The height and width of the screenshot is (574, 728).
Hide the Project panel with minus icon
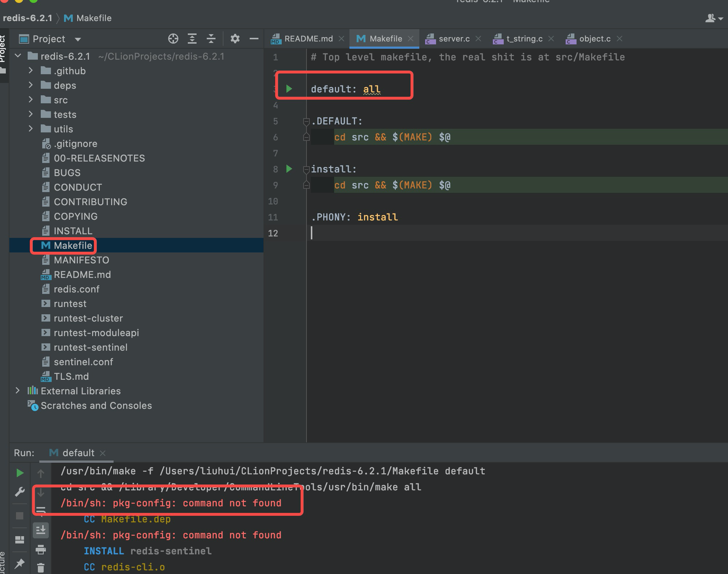(254, 39)
